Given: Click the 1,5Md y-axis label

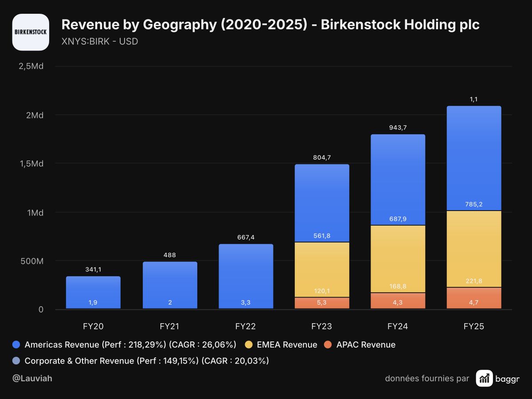Looking at the screenshot, I should pyautogui.click(x=31, y=164).
